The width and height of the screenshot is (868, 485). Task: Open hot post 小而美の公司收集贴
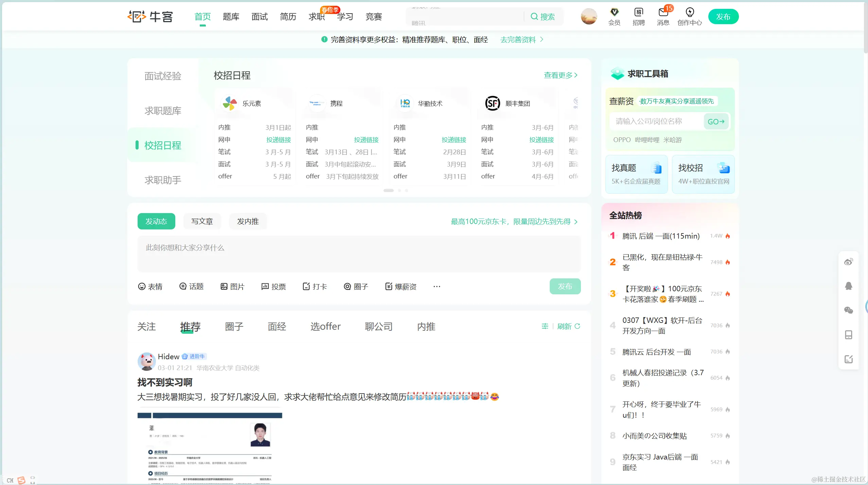coord(654,436)
